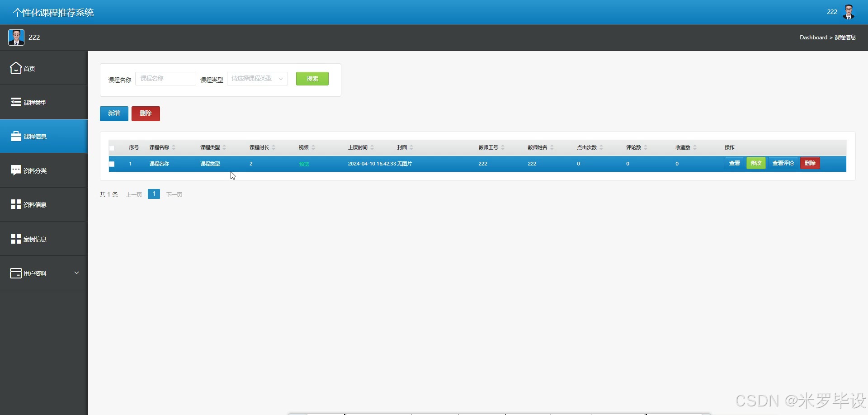The image size is (868, 415).
Task: Open 案例信息 menu item
Action: [x=43, y=239]
